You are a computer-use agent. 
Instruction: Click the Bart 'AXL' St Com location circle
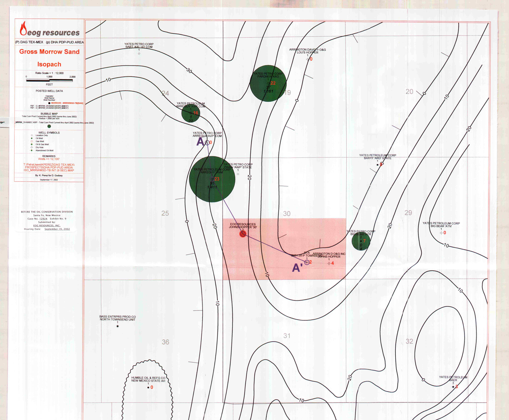tap(139, 54)
